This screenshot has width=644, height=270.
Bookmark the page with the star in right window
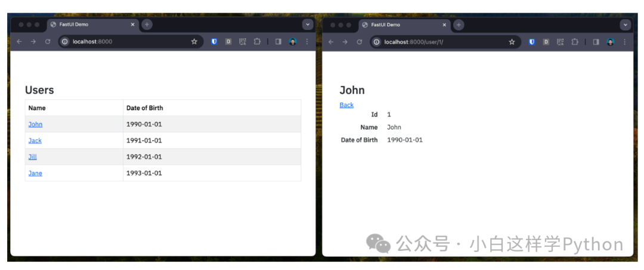tap(512, 42)
